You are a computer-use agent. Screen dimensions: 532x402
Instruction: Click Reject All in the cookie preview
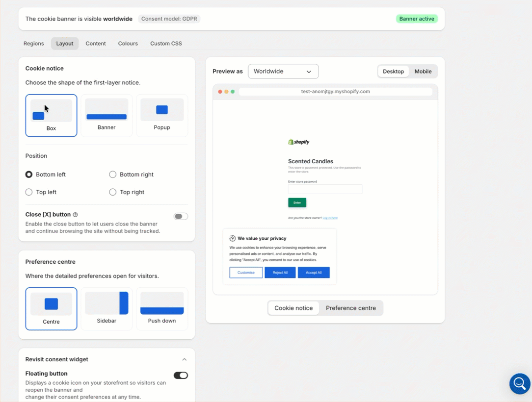pos(280,273)
